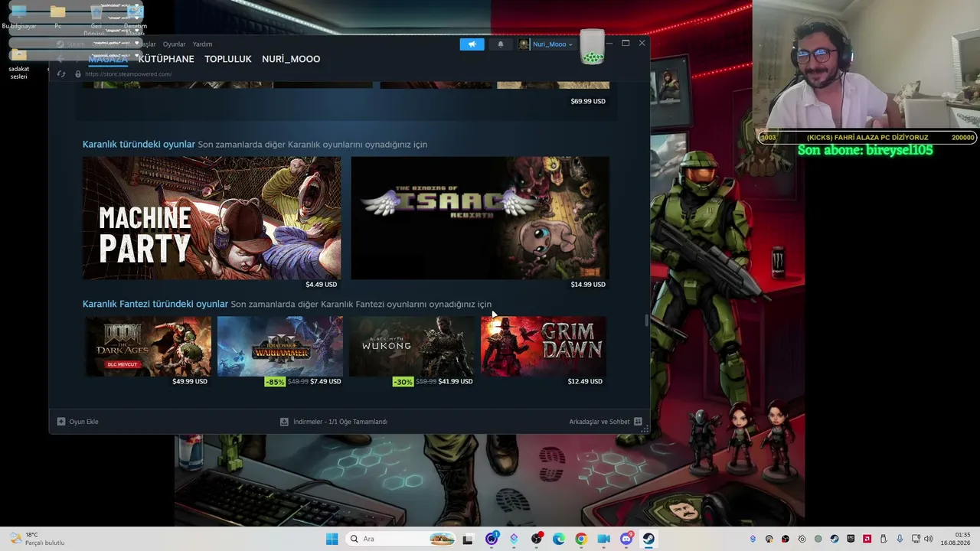Open the friends and chat icon

[x=638, y=422]
